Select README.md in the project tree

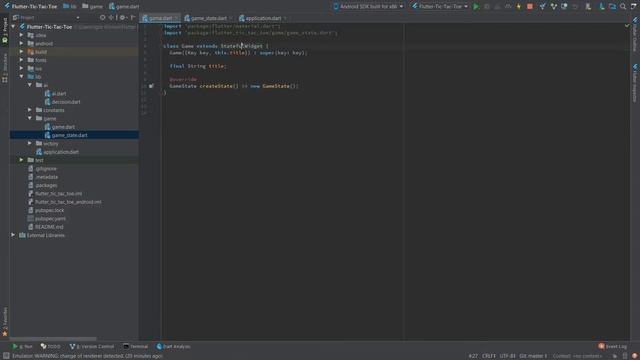[49, 227]
